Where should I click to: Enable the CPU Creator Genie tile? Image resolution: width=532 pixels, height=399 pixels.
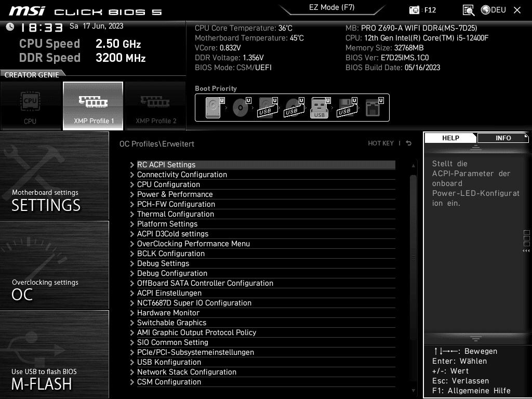coord(30,106)
